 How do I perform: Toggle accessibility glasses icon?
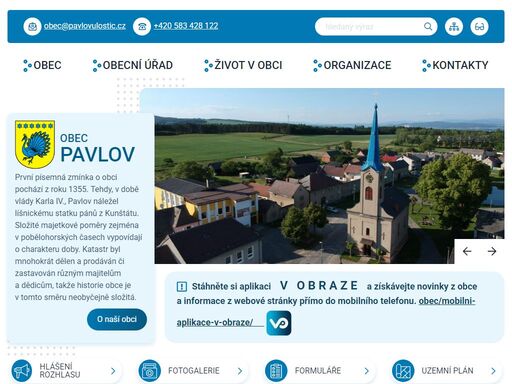(479, 26)
